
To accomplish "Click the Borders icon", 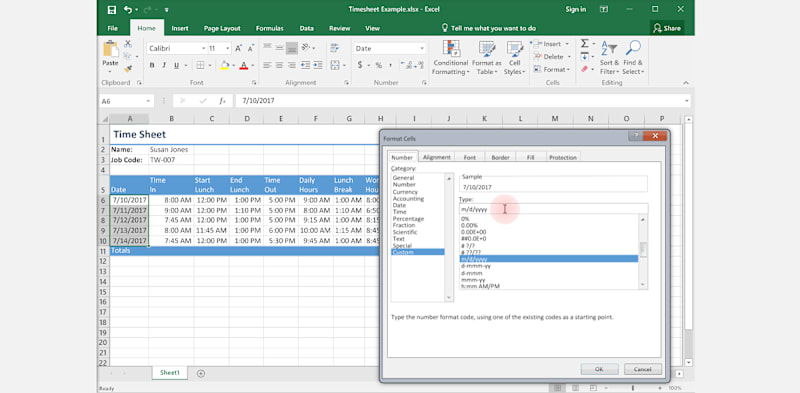I will (200, 65).
